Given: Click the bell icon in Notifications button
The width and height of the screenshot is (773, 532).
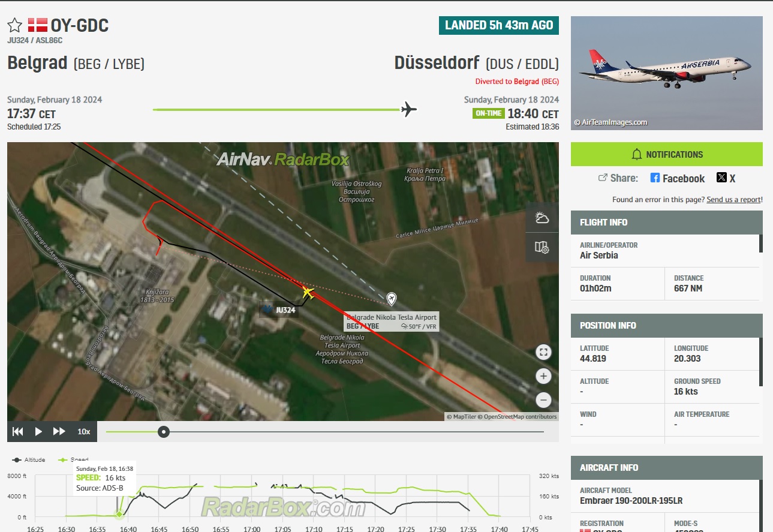Looking at the screenshot, I should click(x=637, y=155).
